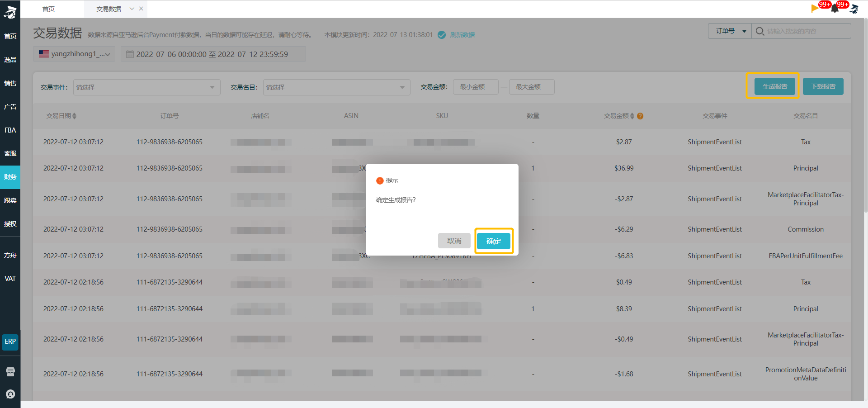Expand the chevron on 交易数据 tab

pyautogui.click(x=132, y=9)
